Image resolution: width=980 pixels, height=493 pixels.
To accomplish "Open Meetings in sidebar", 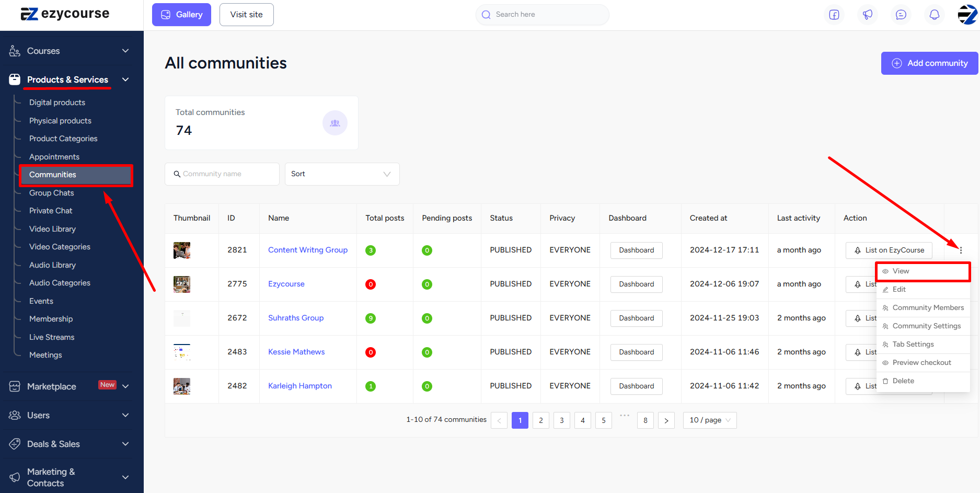I will pos(45,355).
